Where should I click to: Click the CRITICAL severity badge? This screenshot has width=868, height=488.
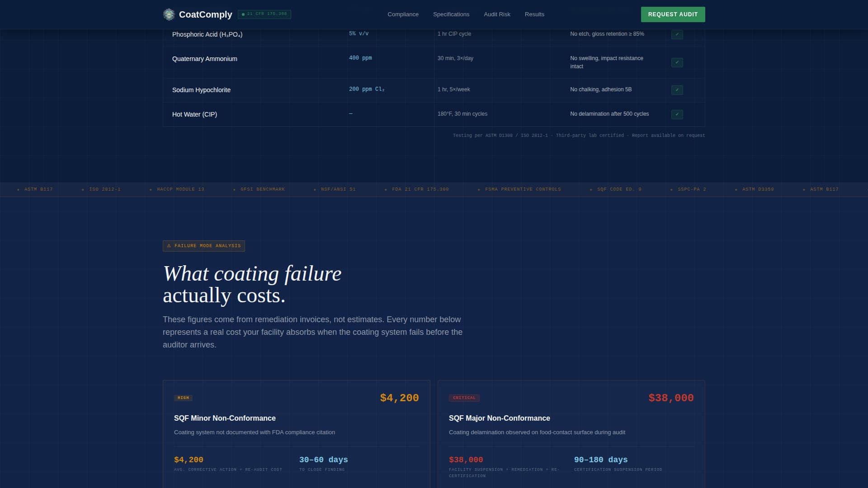click(464, 398)
